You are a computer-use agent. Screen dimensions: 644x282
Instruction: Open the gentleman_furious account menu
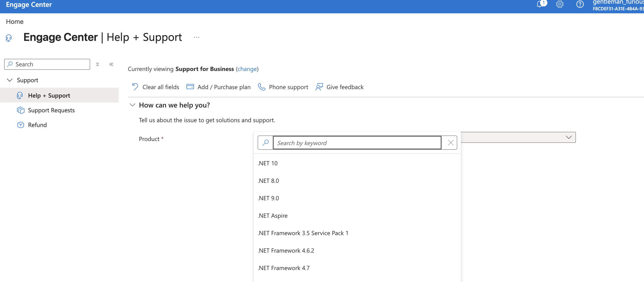click(618, 5)
